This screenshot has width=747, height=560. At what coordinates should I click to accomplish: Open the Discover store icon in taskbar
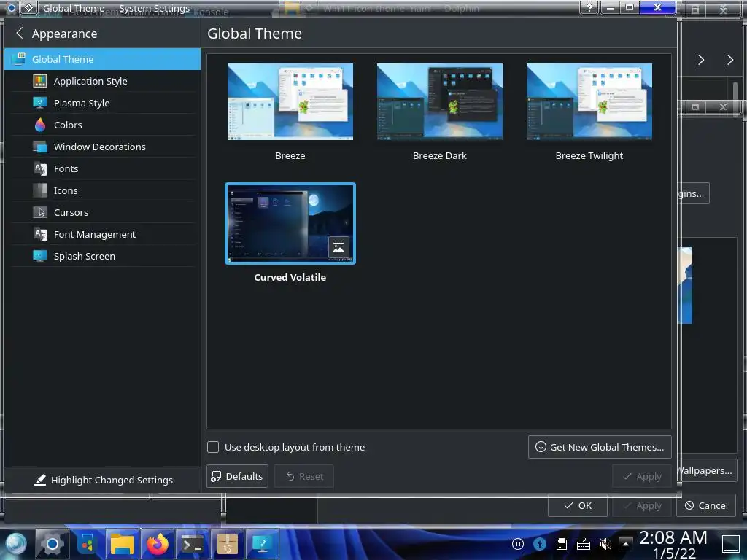click(x=88, y=544)
